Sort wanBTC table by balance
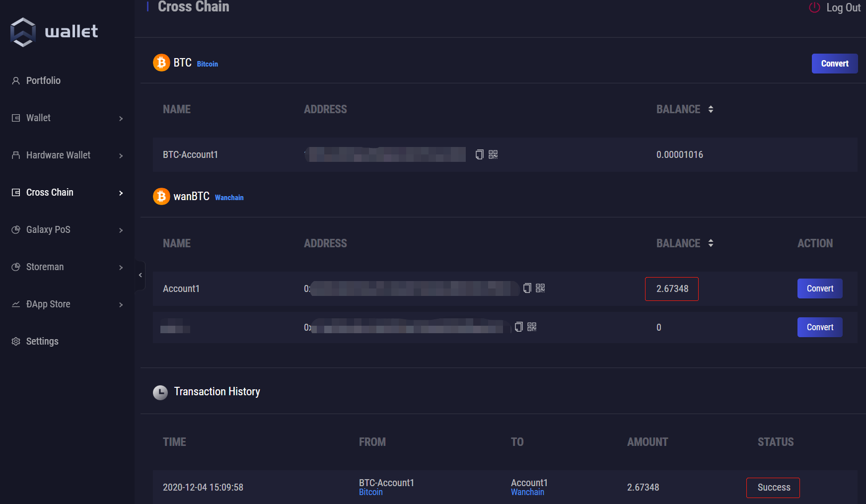The image size is (866, 504). point(711,243)
